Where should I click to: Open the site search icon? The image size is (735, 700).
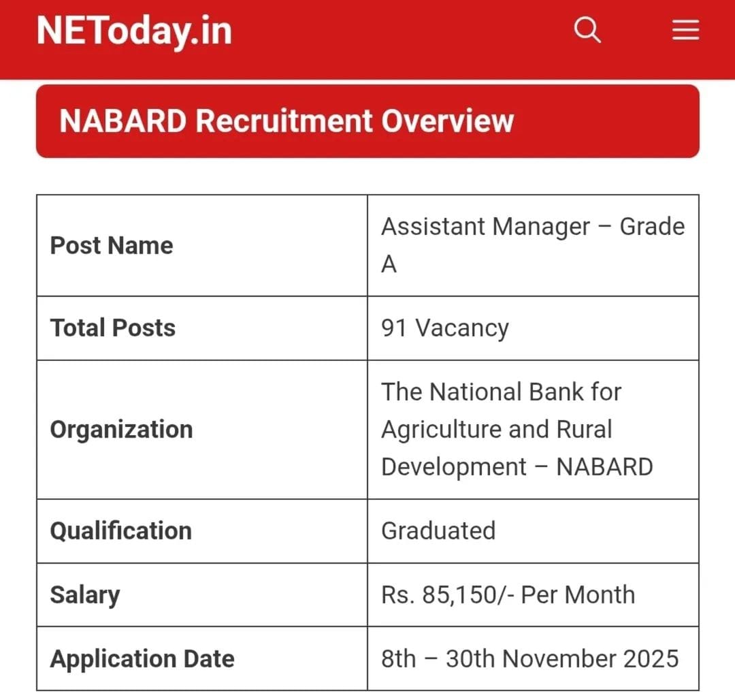pos(587,30)
